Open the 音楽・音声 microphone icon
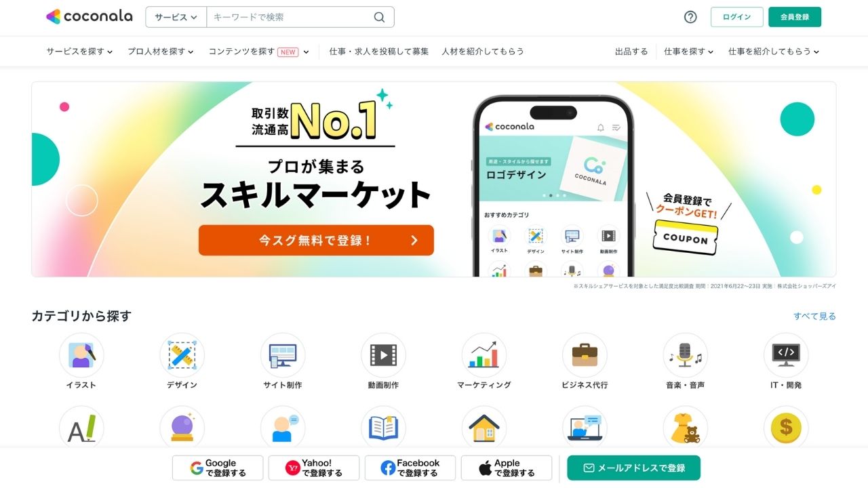Viewport: 868px width, 488px height. click(686, 355)
